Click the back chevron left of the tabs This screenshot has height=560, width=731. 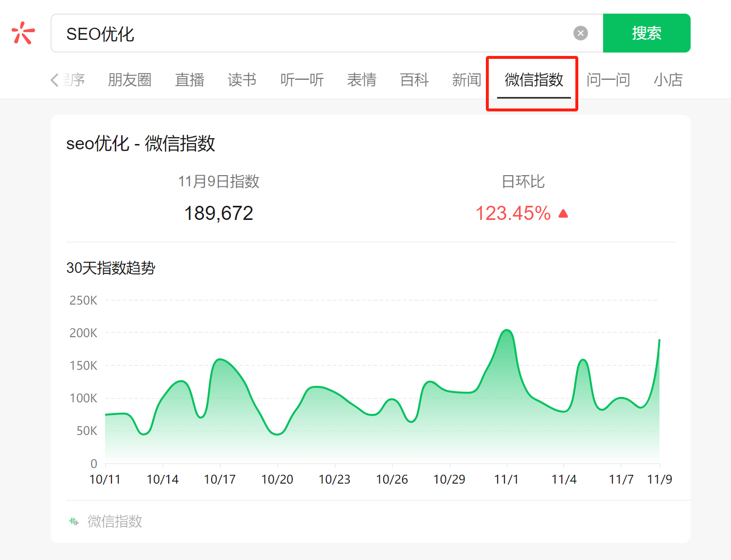coord(54,80)
